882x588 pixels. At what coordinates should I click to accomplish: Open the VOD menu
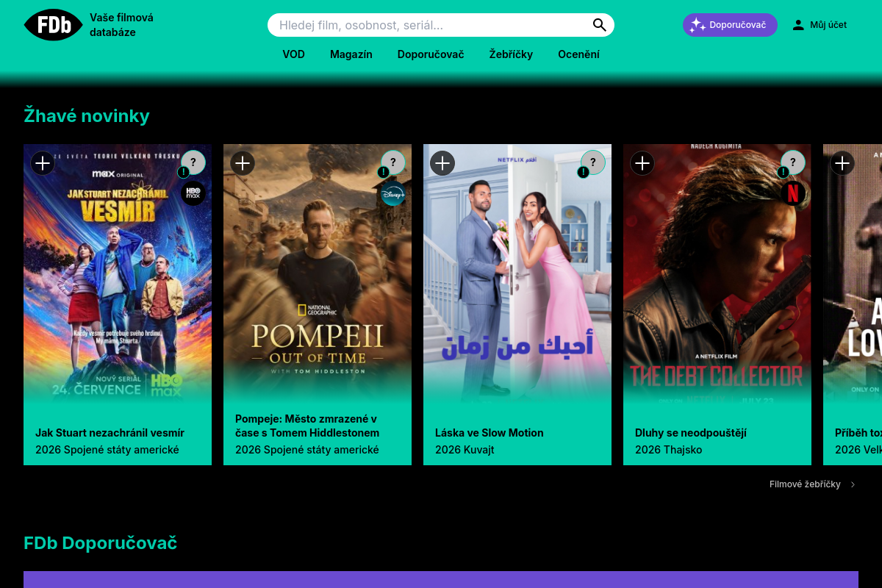point(294,54)
